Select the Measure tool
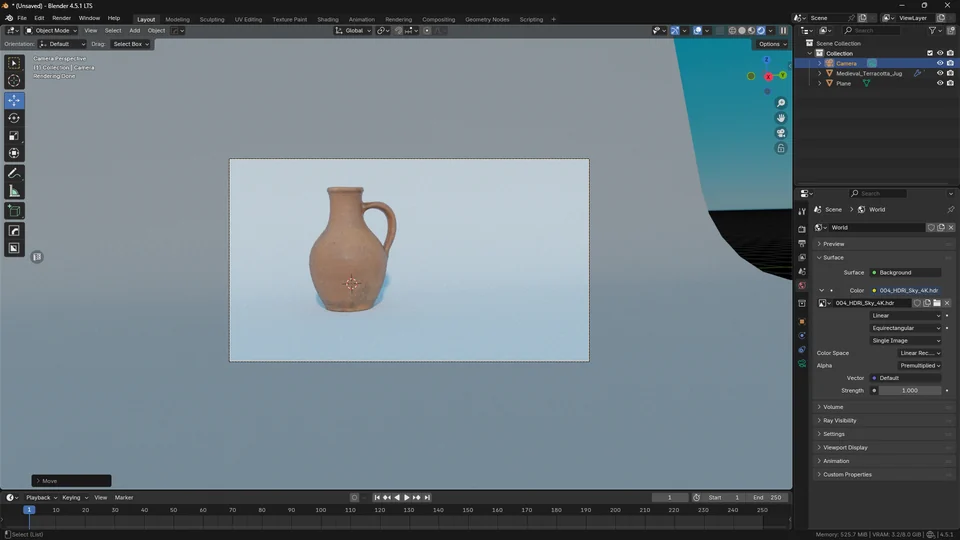 point(14,192)
